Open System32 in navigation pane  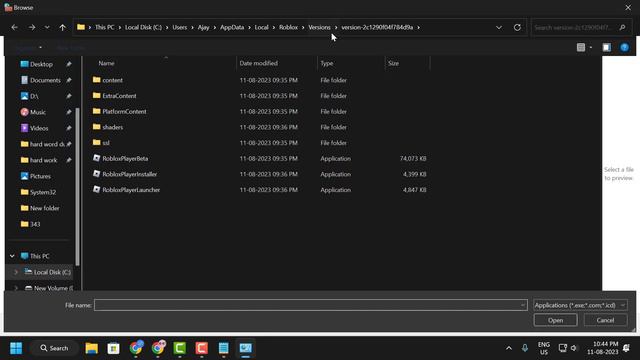[38, 192]
